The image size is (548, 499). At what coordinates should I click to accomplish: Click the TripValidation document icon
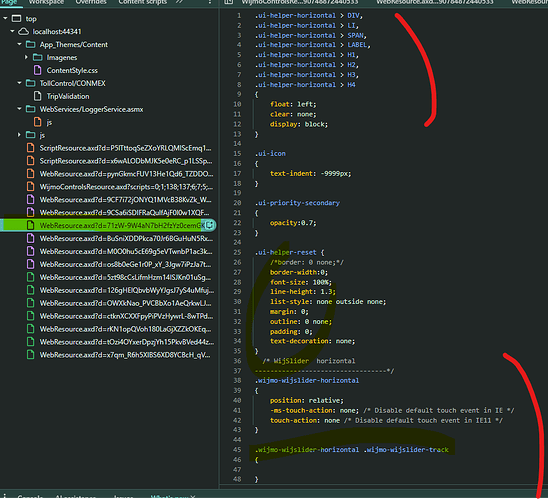[37, 96]
